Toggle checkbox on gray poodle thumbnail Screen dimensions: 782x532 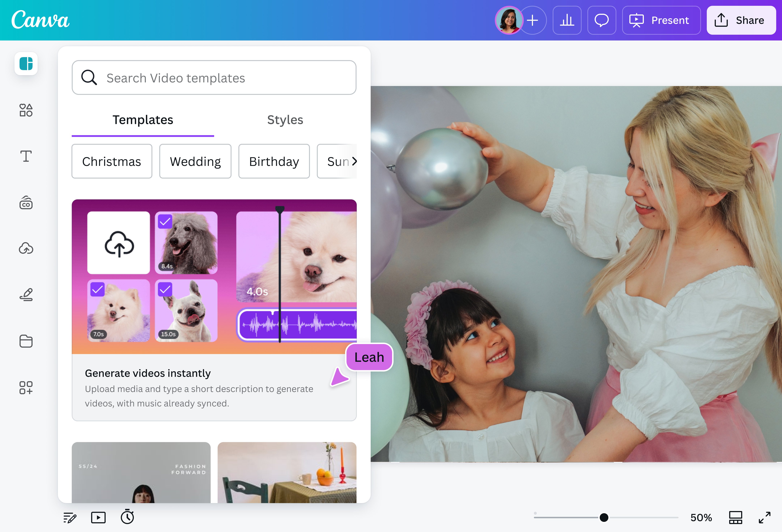coord(165,222)
